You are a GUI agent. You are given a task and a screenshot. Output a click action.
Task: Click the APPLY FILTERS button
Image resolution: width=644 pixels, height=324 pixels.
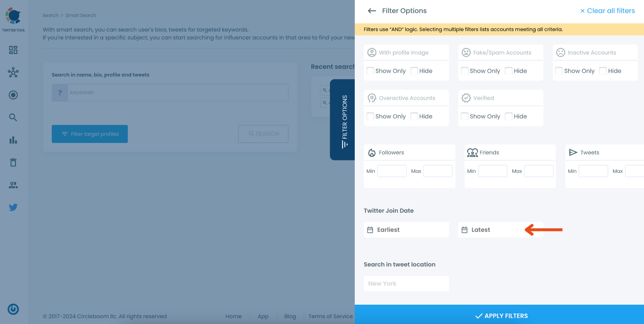[x=501, y=316]
